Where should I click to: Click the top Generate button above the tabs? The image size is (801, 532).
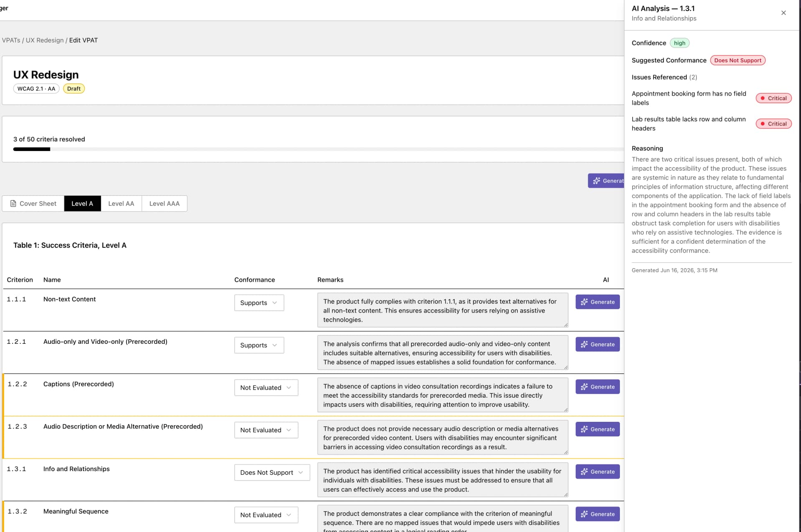coord(606,181)
